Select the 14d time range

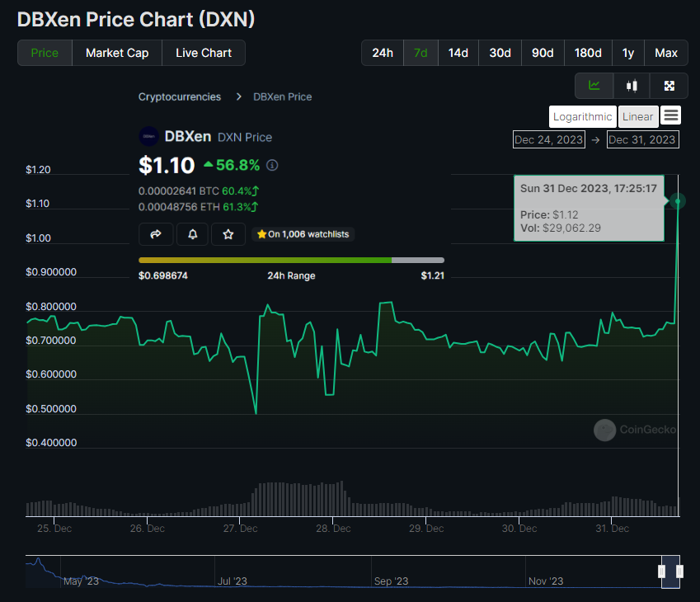458,53
